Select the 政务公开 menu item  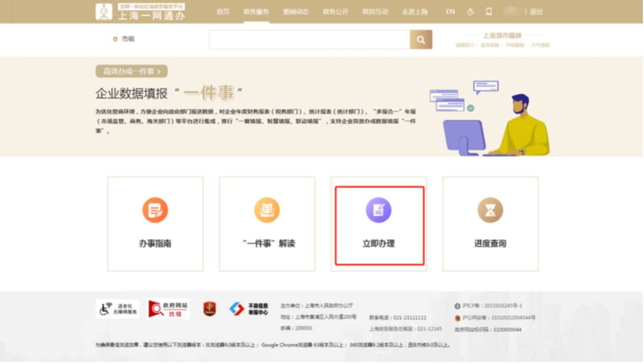tap(335, 12)
